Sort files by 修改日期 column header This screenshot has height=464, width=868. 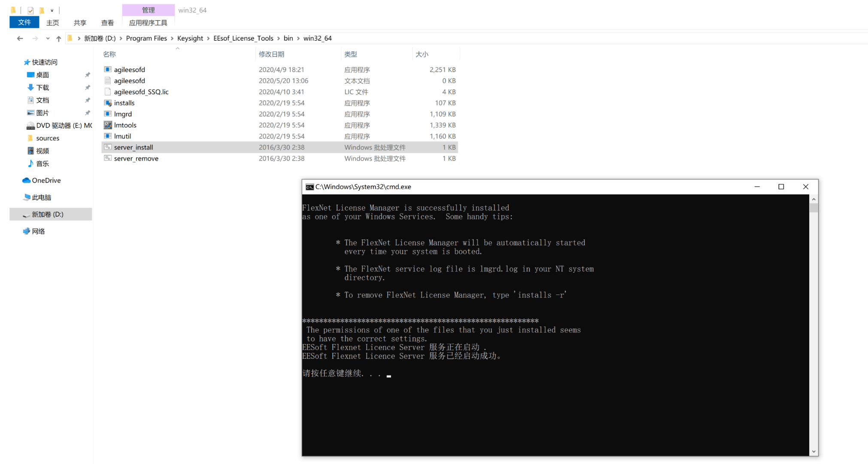click(271, 54)
